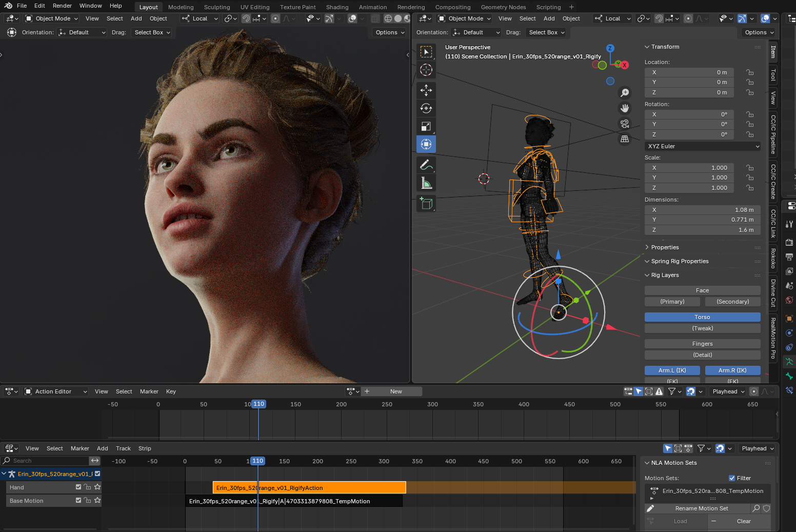Toggle lock on Rotation Z
Screen dimensions: 796x532
click(x=750, y=134)
